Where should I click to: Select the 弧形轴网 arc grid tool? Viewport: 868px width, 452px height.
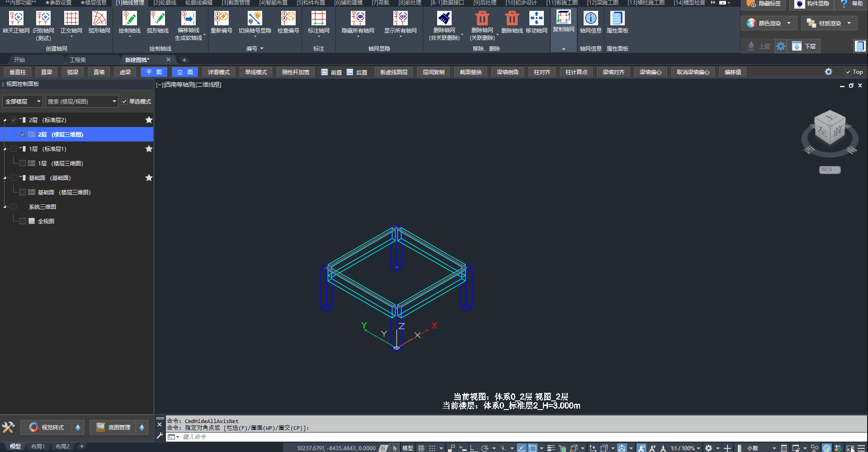point(99,19)
